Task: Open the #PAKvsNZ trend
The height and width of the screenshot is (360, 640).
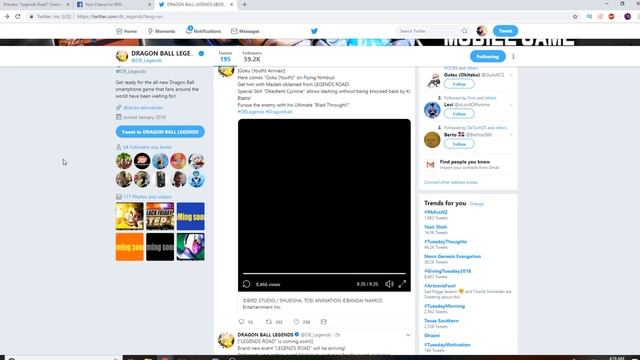Action: pos(436,212)
